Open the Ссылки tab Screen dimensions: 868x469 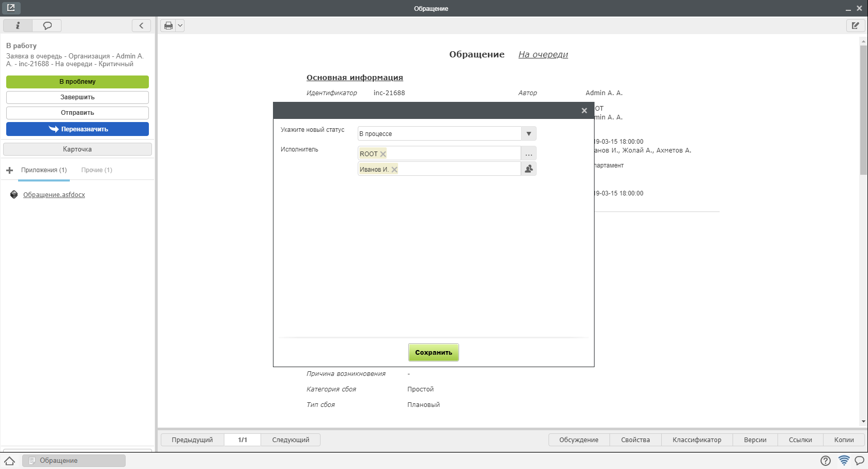pyautogui.click(x=800, y=440)
